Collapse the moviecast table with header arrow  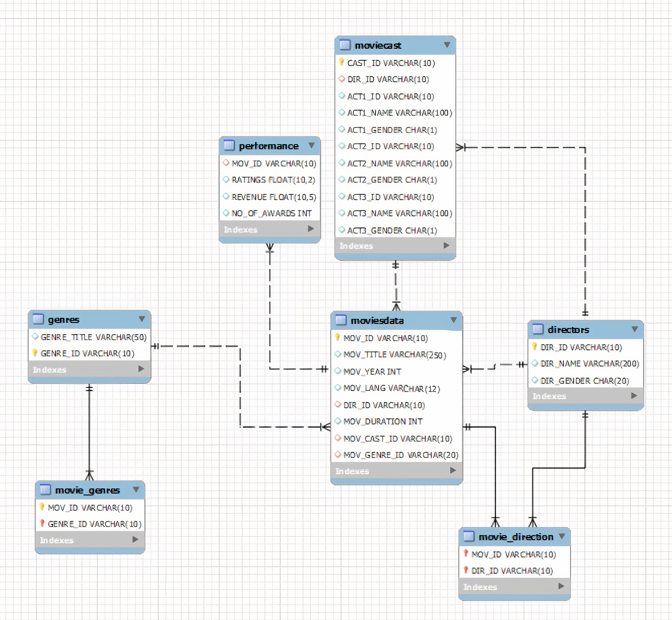click(x=447, y=45)
